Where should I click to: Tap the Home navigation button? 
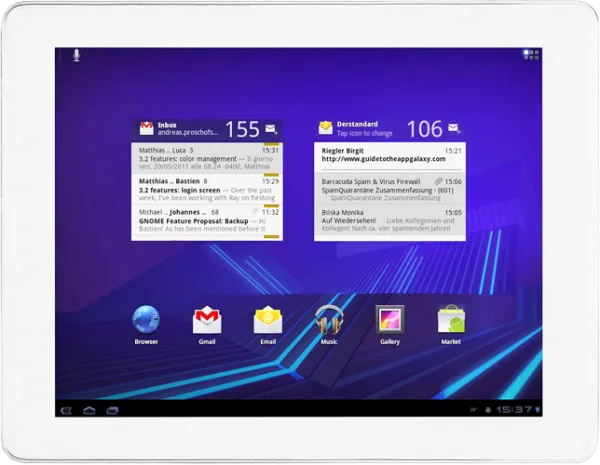coord(89,411)
